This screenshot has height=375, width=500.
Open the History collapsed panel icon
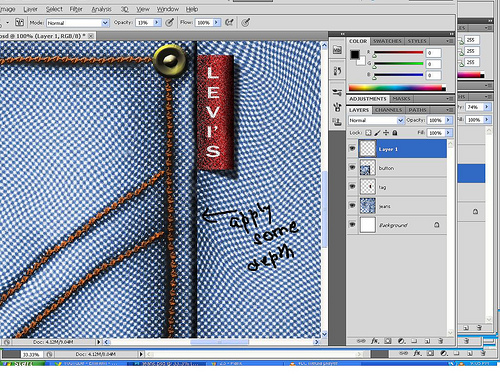(337, 71)
